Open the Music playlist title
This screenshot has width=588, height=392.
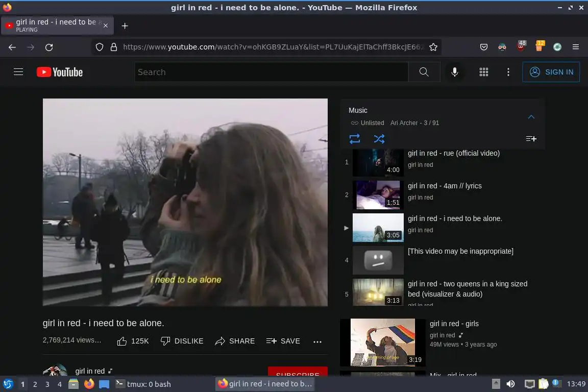pos(358,110)
